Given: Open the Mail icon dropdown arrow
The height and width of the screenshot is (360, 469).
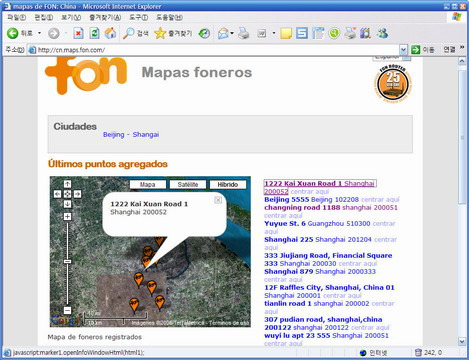Looking at the screenshot, I should click(232, 33).
